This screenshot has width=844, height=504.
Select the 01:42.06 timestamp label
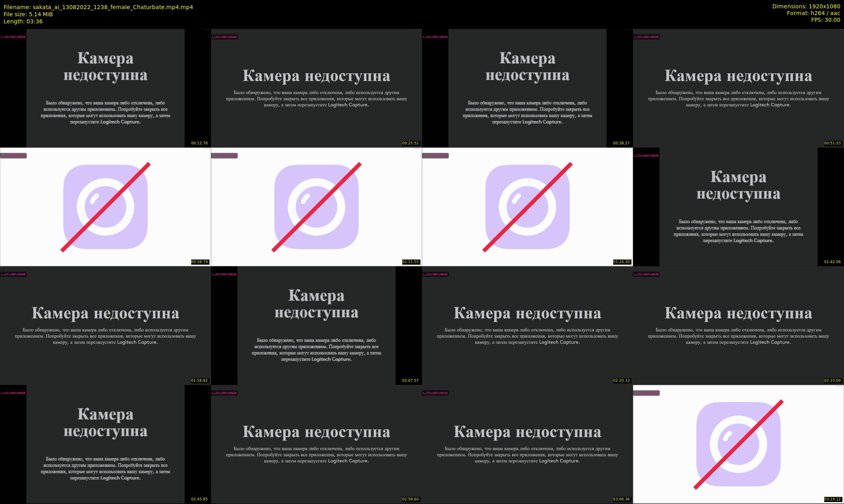point(832,262)
